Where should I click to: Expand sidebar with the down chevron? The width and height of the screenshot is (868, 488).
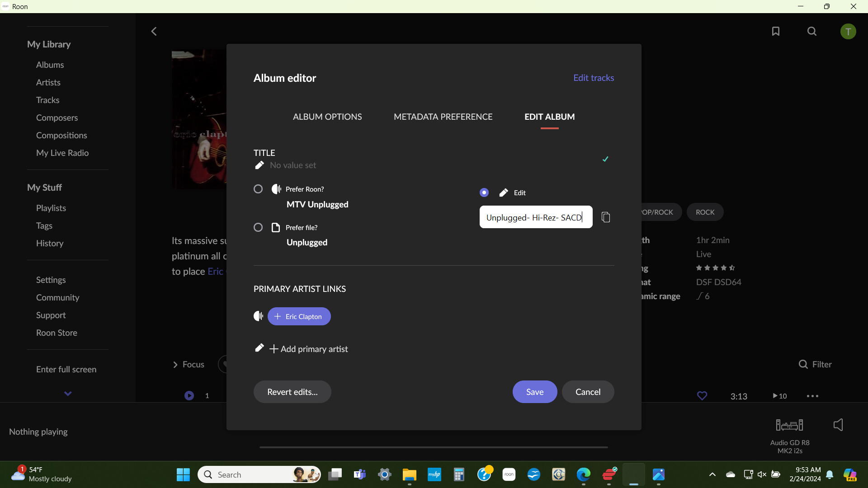(x=68, y=394)
